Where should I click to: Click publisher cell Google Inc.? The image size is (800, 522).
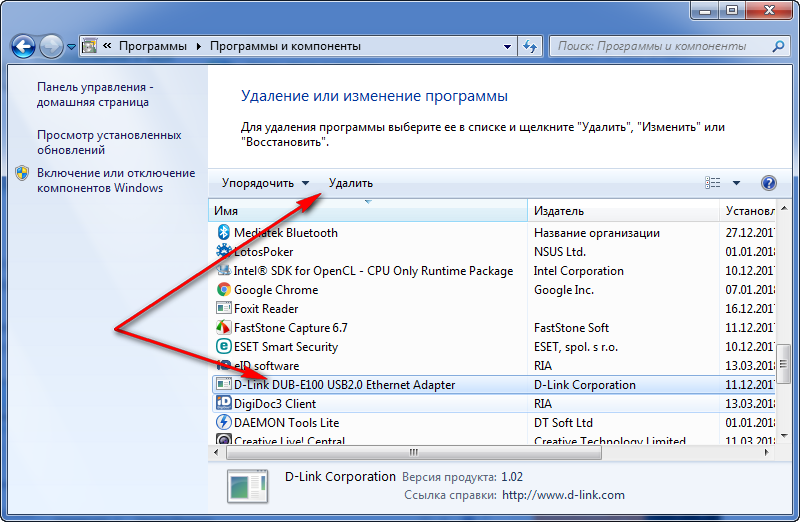tap(564, 289)
